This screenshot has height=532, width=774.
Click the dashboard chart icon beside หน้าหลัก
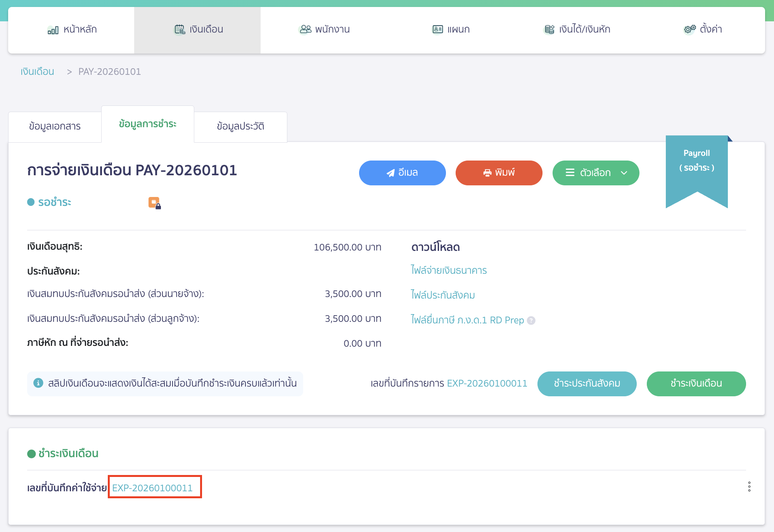click(53, 30)
